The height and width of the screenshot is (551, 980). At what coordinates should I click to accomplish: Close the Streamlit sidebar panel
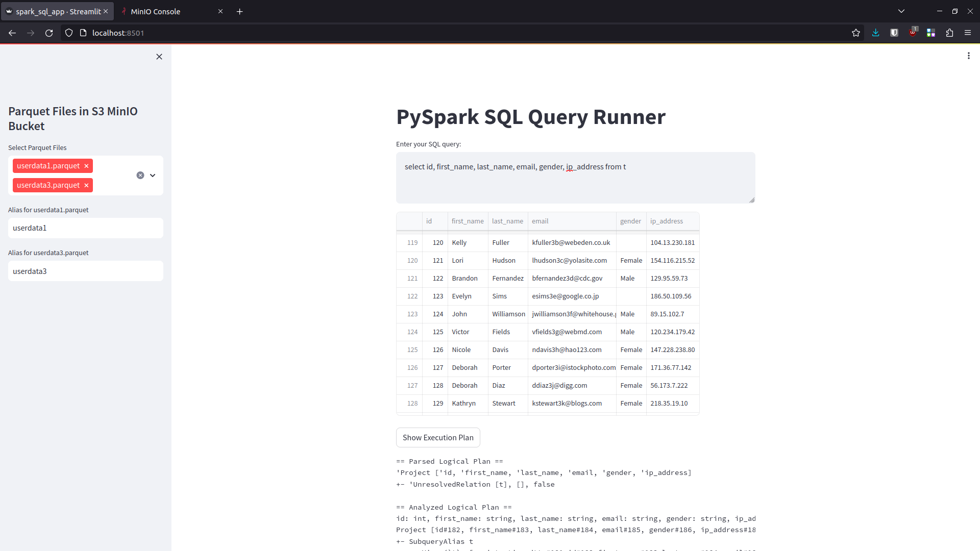(x=159, y=57)
